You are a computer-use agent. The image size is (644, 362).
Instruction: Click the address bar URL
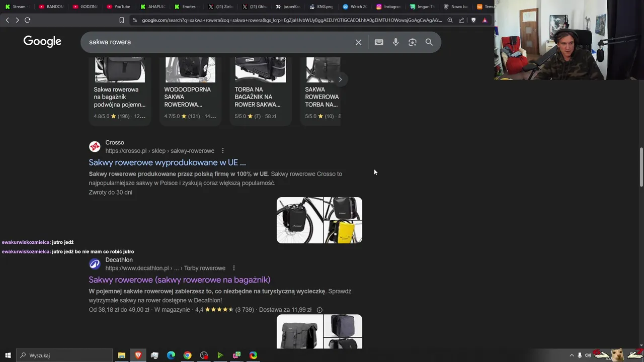click(291, 20)
